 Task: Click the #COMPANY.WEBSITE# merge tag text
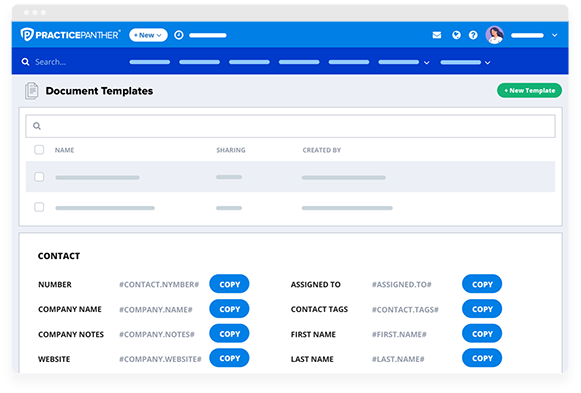160,359
